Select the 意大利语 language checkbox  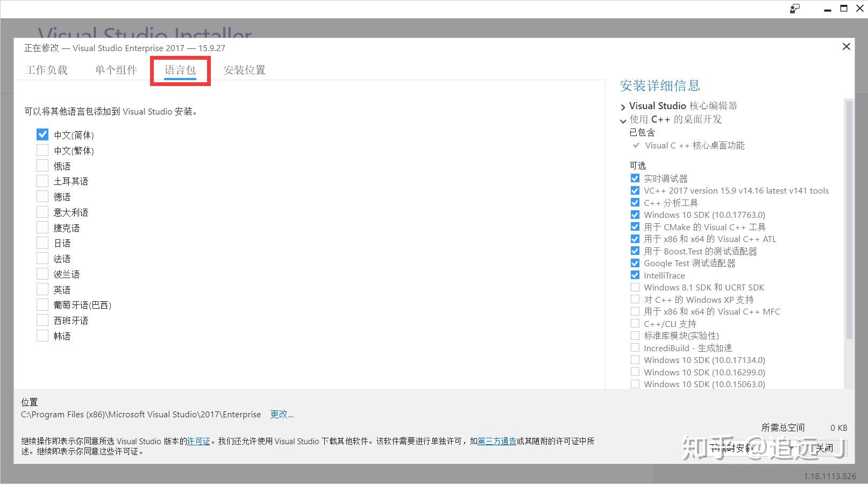42,212
